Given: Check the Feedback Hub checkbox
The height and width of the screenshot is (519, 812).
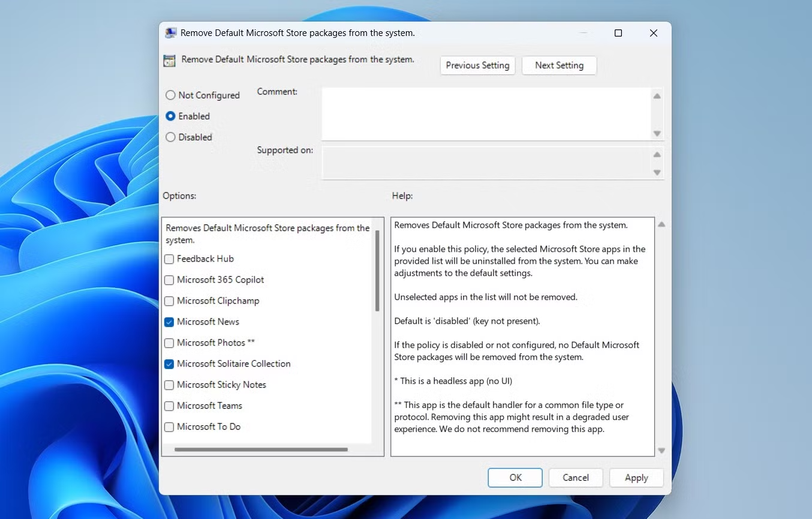Looking at the screenshot, I should [169, 259].
